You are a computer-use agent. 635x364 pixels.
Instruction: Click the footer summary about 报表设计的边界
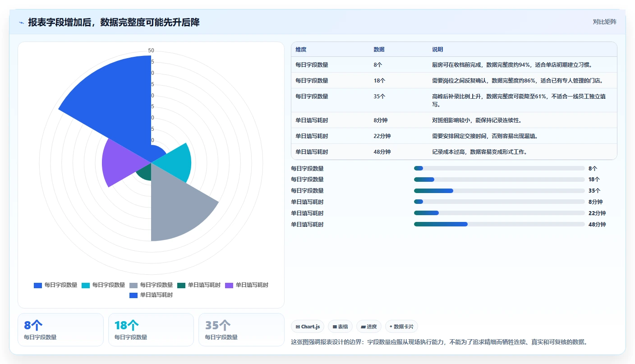click(x=440, y=342)
